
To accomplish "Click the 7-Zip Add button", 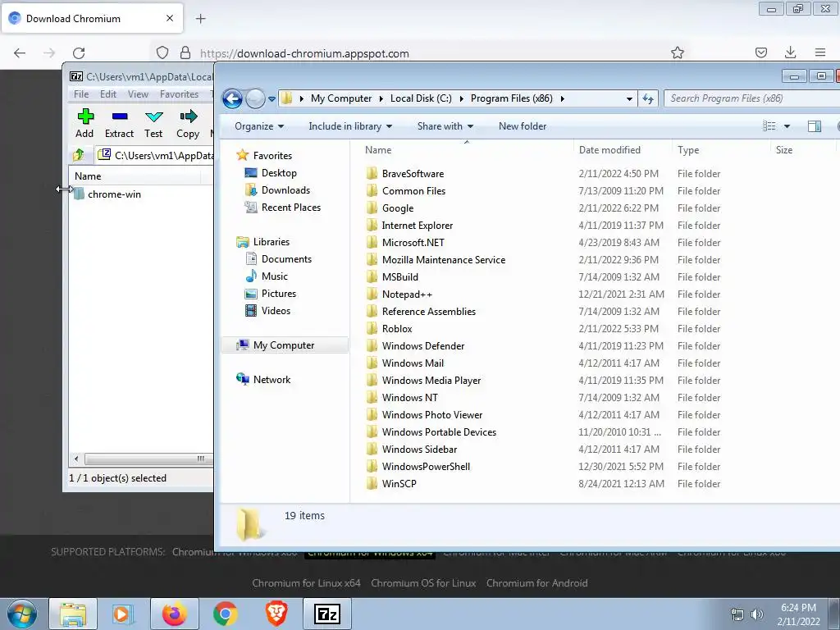I will pos(84,124).
